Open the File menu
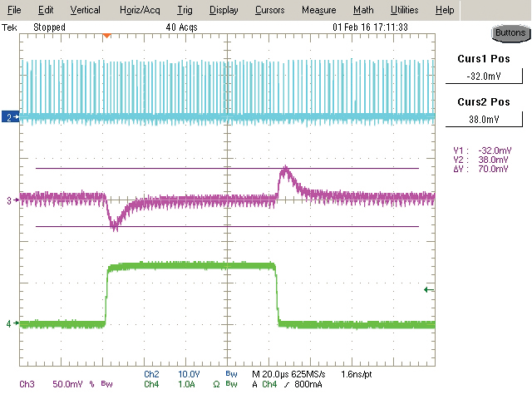 [x=14, y=10]
